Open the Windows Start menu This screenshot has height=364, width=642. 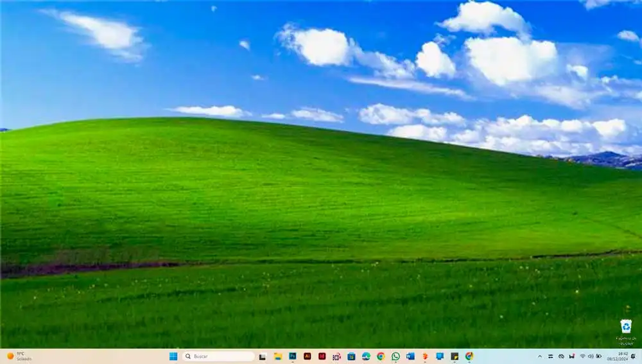click(173, 356)
